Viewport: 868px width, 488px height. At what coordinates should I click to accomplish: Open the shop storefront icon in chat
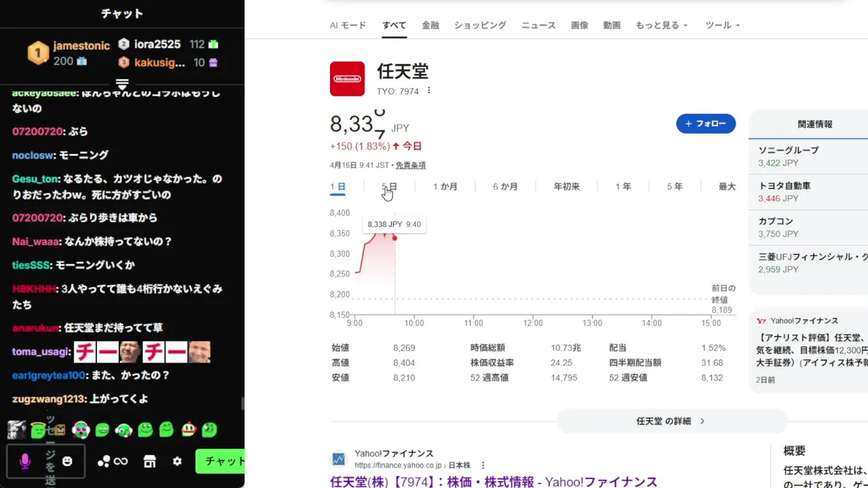(150, 462)
